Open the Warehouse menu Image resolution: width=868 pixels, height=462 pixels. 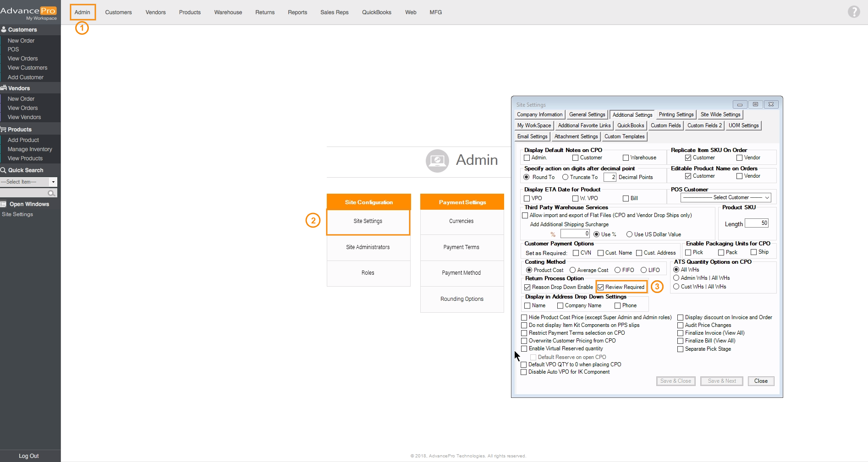[x=228, y=12]
